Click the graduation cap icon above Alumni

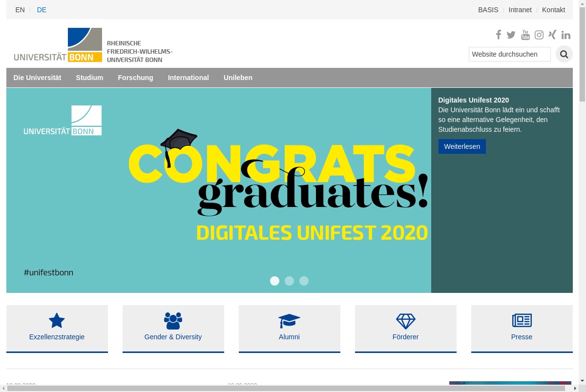pyautogui.click(x=289, y=321)
